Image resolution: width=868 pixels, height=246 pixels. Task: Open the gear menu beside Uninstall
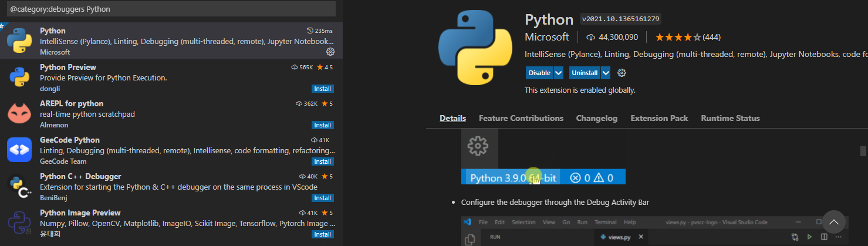622,73
